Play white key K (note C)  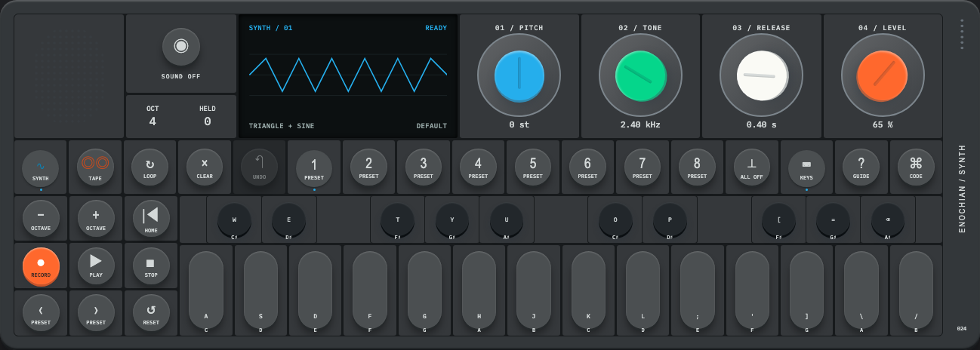coord(588,290)
